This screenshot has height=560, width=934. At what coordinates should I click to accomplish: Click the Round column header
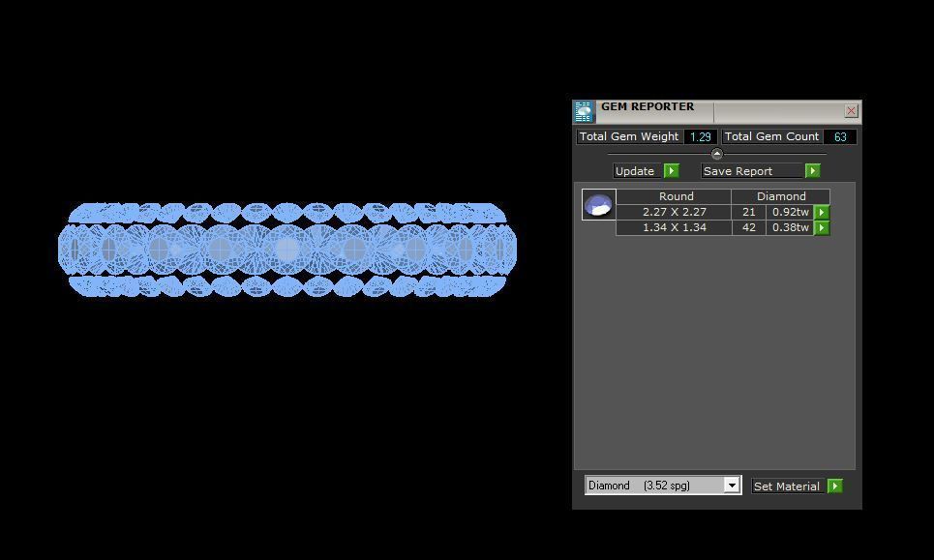675,196
